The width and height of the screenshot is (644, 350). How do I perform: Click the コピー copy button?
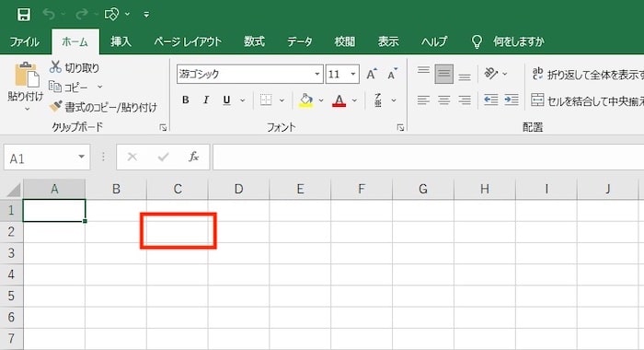tap(69, 87)
